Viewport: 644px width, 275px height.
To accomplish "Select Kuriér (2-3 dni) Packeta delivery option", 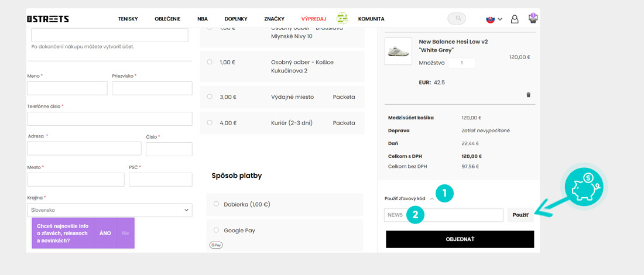I will coord(210,123).
